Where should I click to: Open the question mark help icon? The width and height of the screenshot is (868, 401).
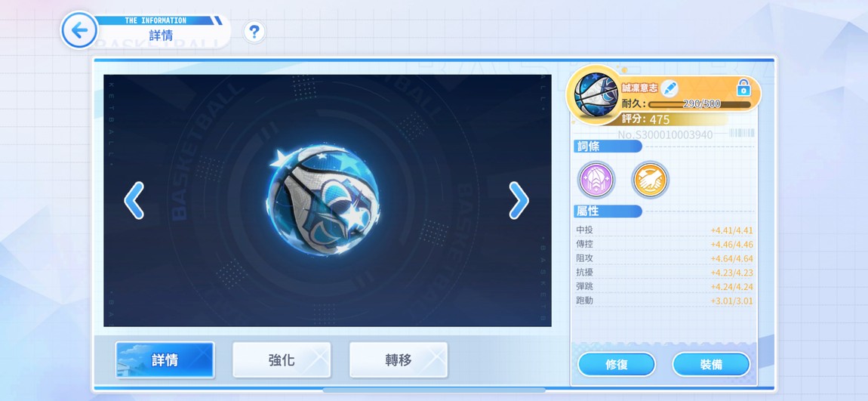[x=254, y=32]
